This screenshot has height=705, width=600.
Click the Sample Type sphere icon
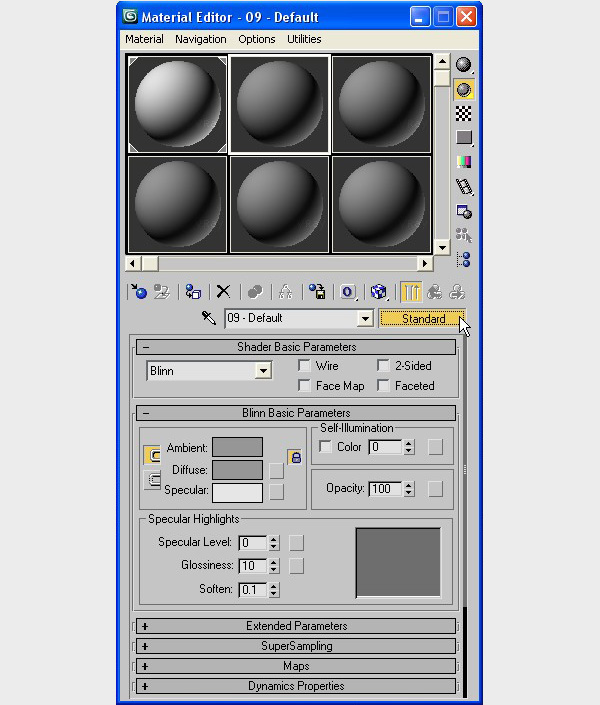click(x=463, y=65)
